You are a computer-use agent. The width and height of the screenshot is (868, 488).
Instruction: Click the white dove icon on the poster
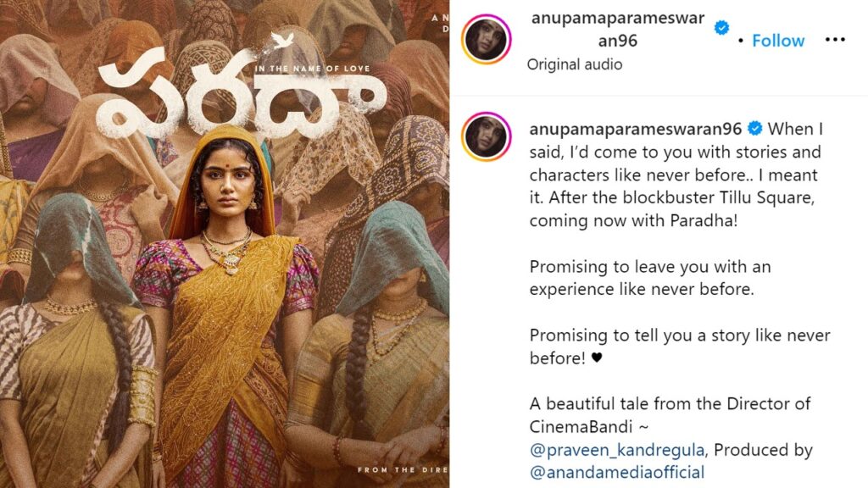[282, 40]
